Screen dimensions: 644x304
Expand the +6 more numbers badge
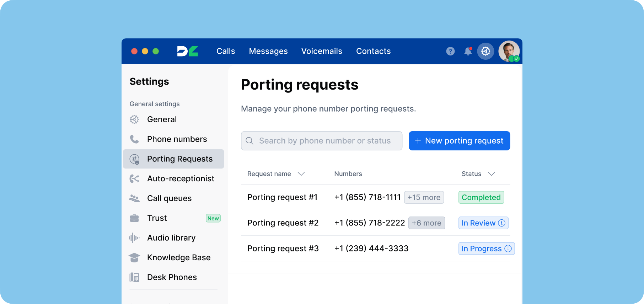tap(426, 223)
